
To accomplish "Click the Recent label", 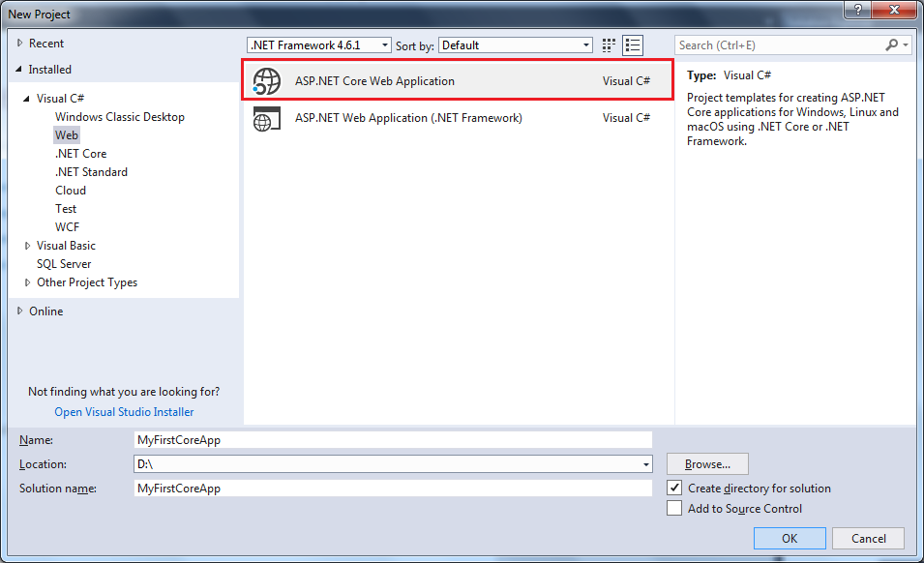I will [46, 43].
